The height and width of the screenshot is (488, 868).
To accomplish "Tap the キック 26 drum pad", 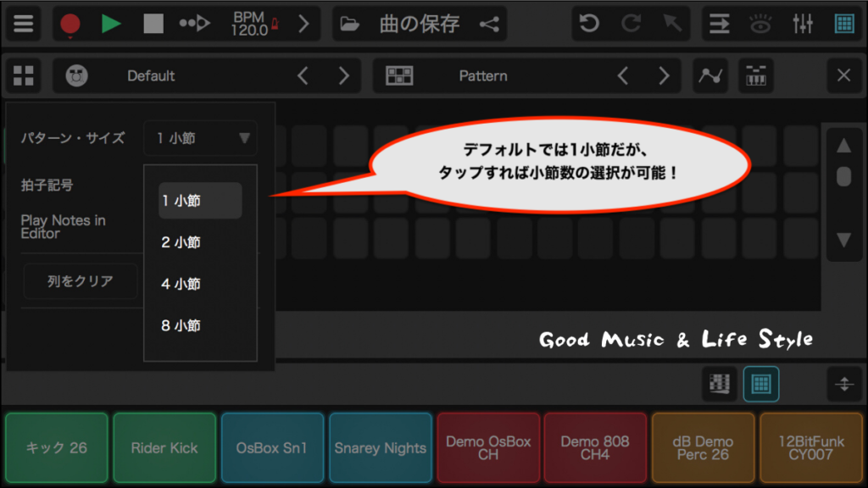I will [x=57, y=447].
